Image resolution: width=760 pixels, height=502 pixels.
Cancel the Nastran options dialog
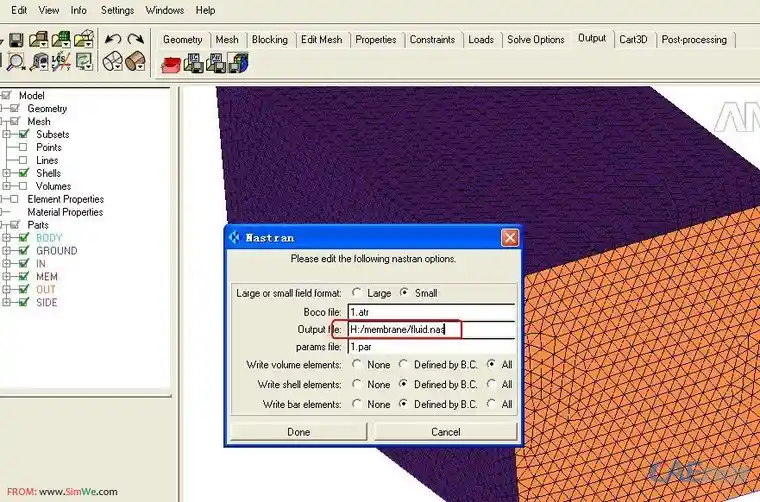coord(445,432)
